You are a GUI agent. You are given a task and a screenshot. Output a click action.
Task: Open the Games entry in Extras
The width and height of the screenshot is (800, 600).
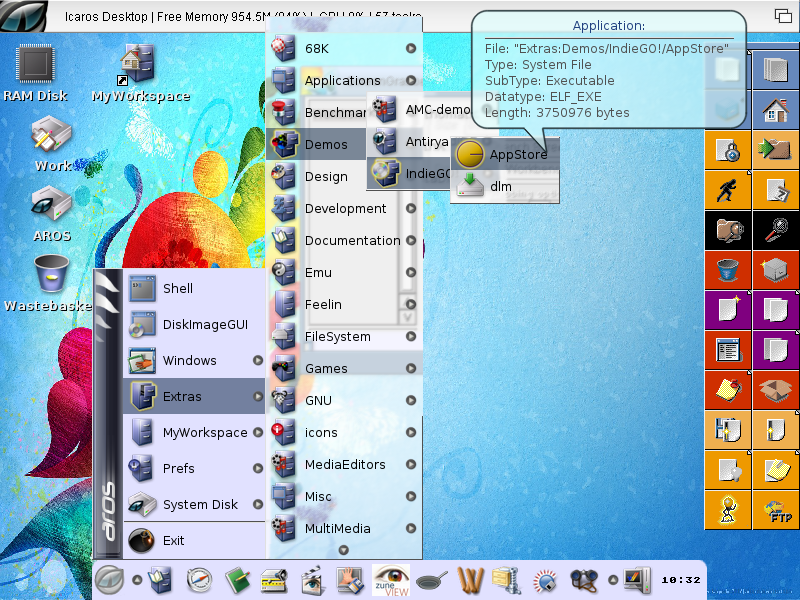click(x=344, y=368)
